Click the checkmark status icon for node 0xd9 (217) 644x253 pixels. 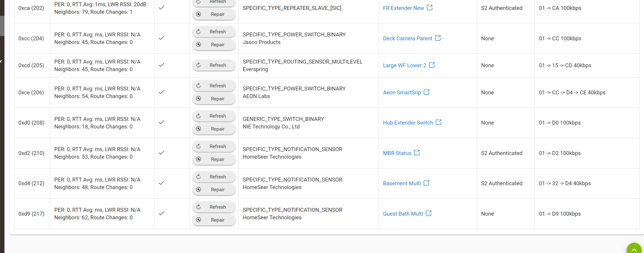161,213
